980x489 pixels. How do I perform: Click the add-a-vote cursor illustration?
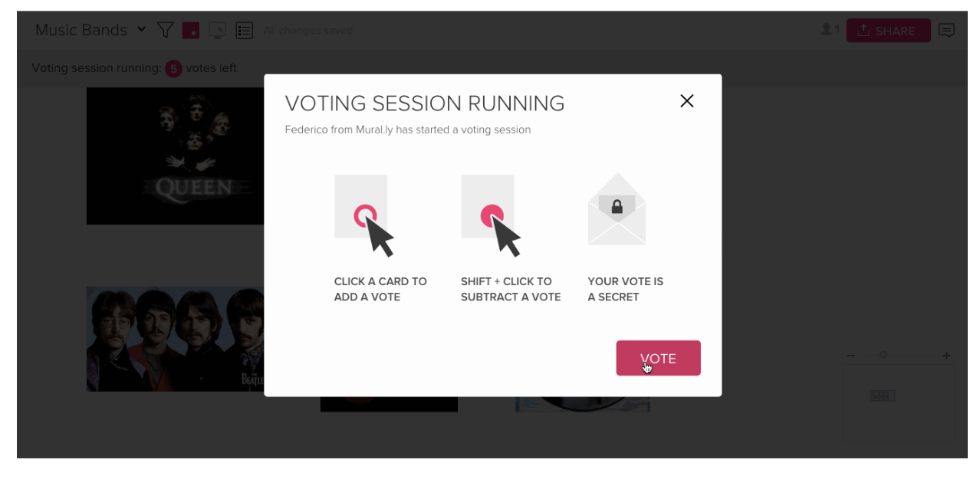[x=364, y=215]
